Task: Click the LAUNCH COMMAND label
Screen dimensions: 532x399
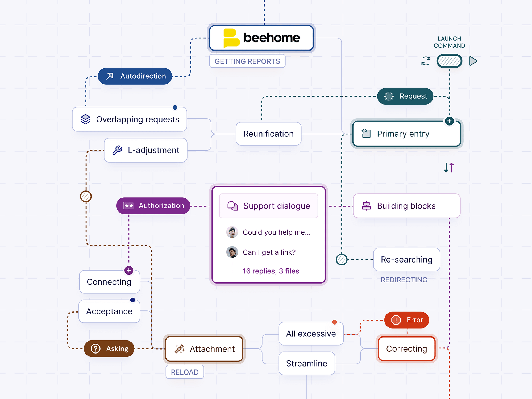Action: click(x=449, y=42)
